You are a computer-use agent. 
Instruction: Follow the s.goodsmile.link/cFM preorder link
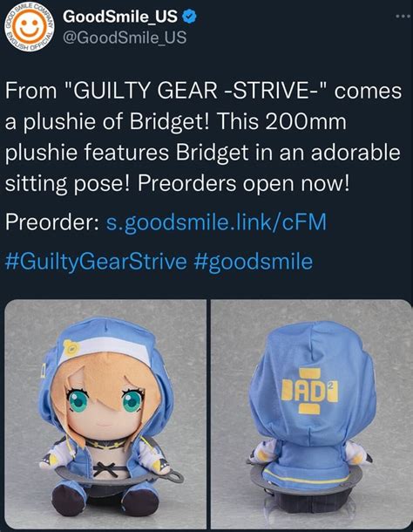coord(216,222)
